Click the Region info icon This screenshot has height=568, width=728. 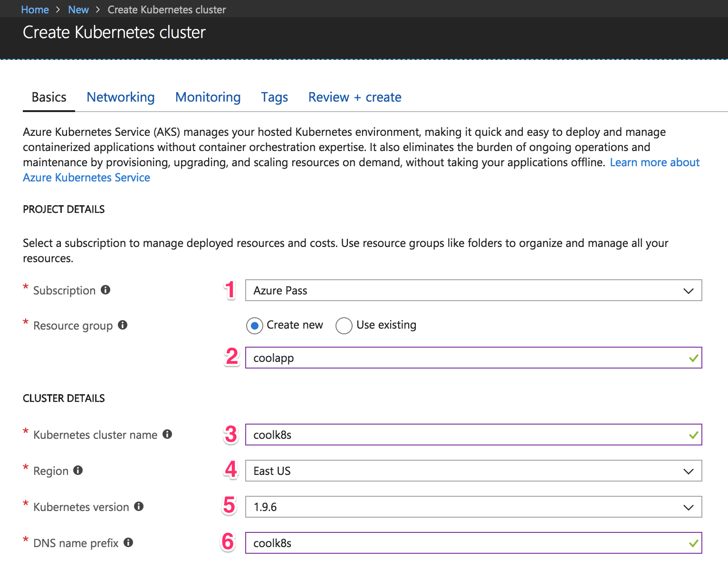(x=78, y=470)
